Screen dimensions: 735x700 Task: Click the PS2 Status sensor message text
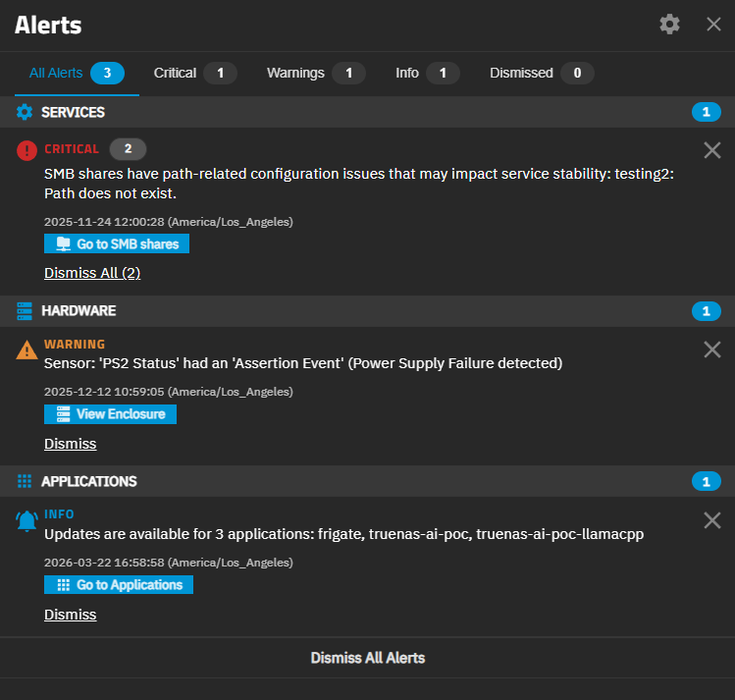tap(303, 363)
